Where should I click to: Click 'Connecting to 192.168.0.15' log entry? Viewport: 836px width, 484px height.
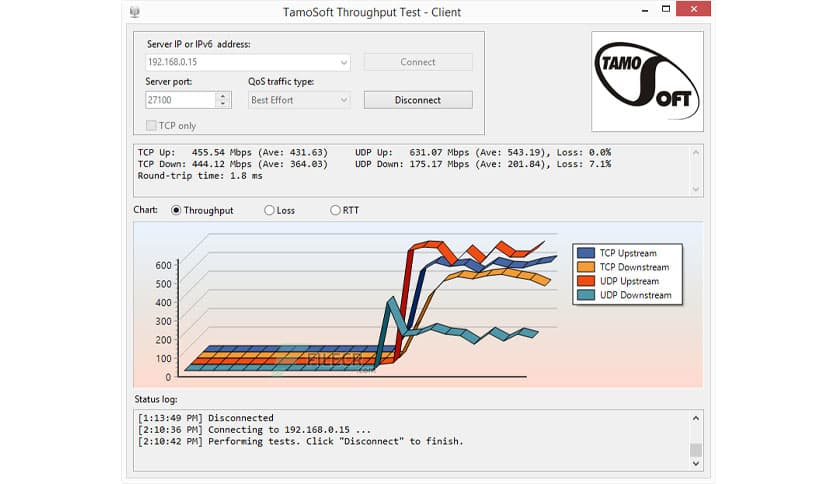coord(254,430)
